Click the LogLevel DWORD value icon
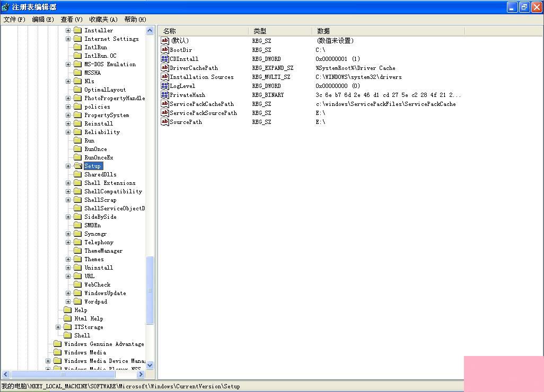 (x=165, y=86)
